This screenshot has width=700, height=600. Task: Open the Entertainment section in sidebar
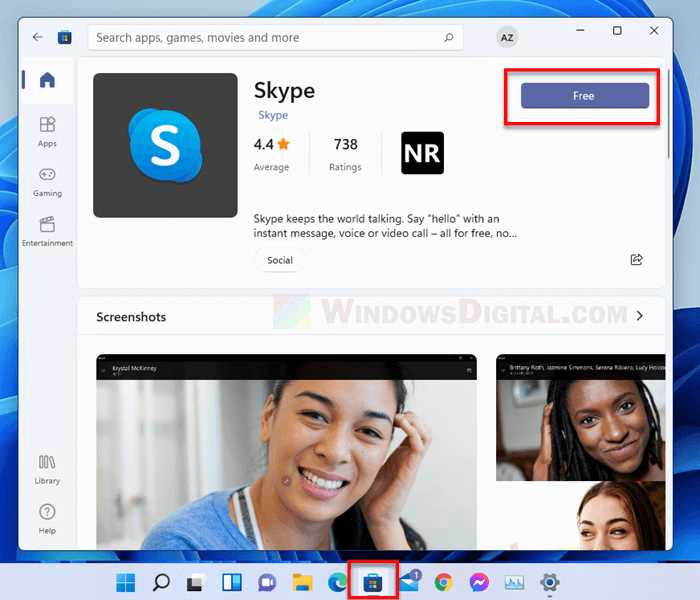47,231
